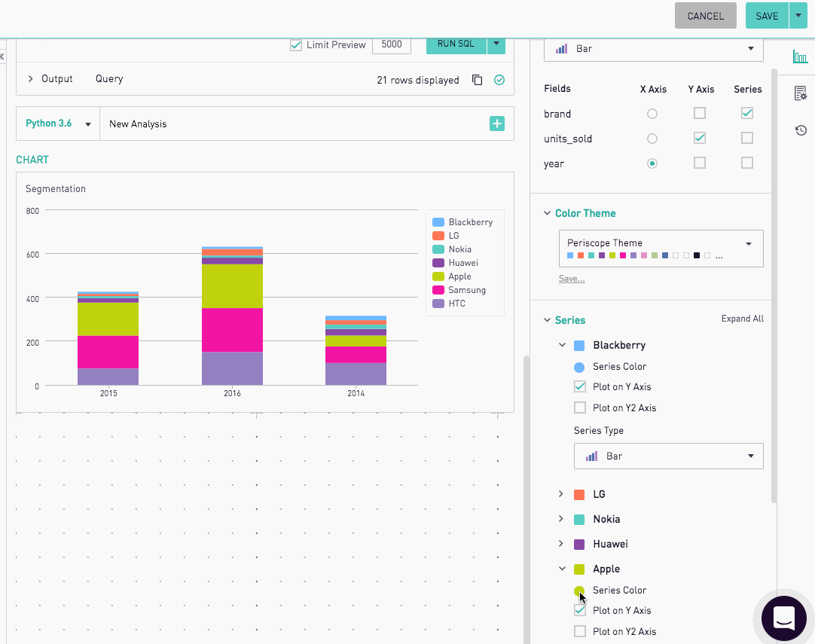Click the Huawei legend entry in the chart
Viewport: 815px width, 644px height.
click(x=455, y=262)
